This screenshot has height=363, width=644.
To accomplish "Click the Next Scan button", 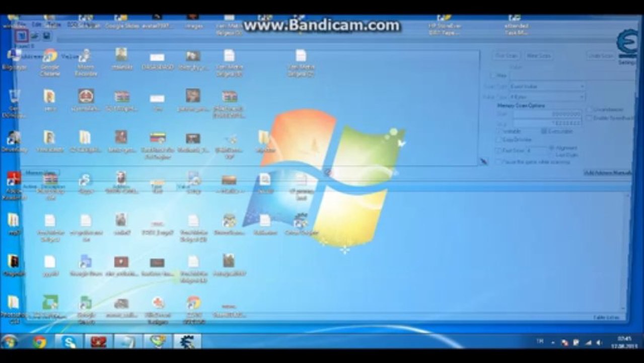I will [x=538, y=56].
